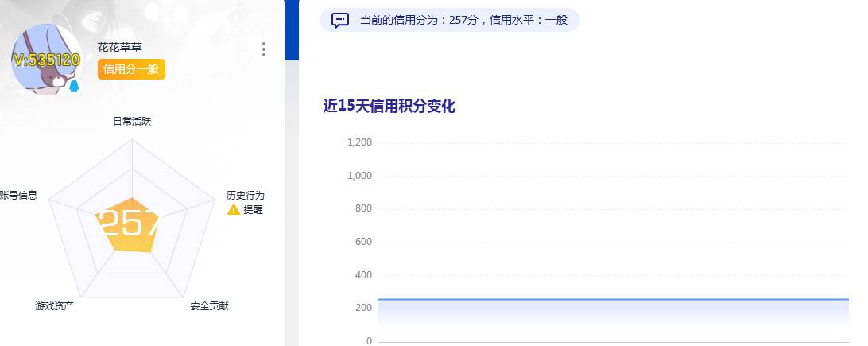Click the 800 y-axis label

(x=364, y=208)
